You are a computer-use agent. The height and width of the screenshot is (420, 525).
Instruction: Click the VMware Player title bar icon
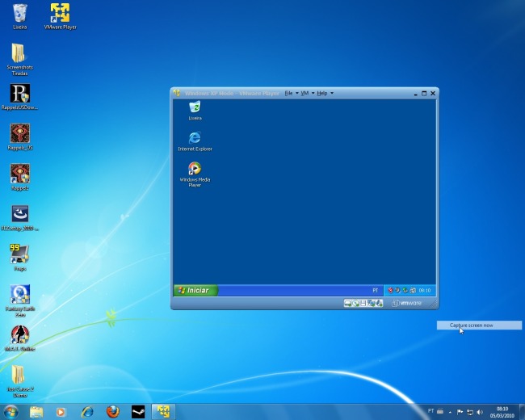[x=177, y=93]
